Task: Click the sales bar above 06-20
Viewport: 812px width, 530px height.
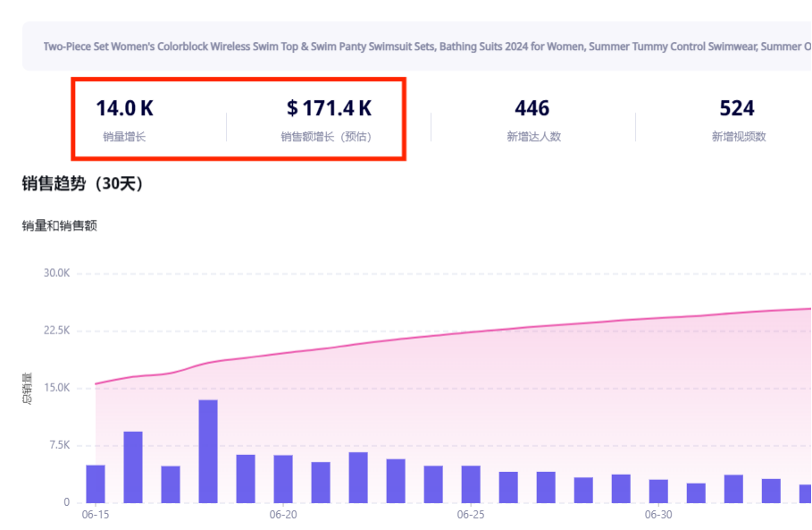Action: [x=283, y=478]
